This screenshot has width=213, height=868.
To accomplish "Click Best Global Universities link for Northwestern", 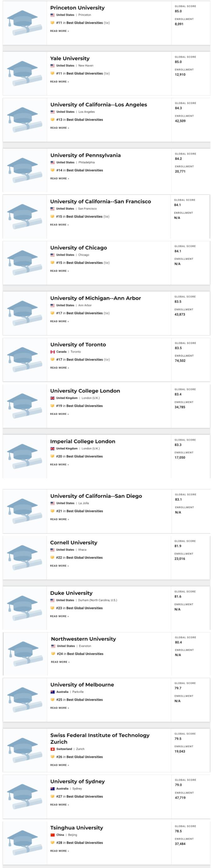I will tap(85, 654).
